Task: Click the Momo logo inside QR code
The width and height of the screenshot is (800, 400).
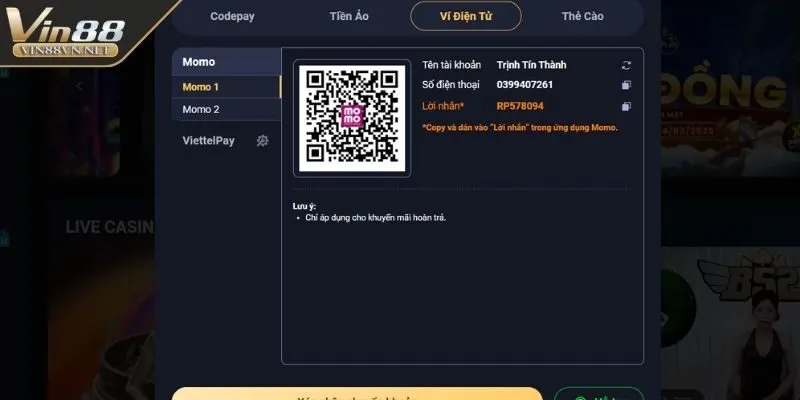Action: [x=352, y=116]
